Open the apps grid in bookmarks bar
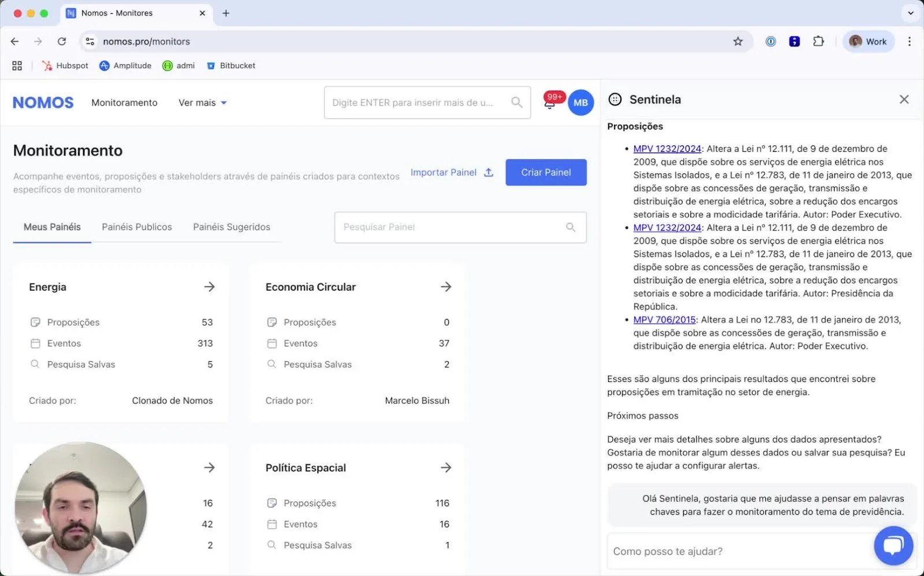Screen dimensions: 924x576 [17, 66]
